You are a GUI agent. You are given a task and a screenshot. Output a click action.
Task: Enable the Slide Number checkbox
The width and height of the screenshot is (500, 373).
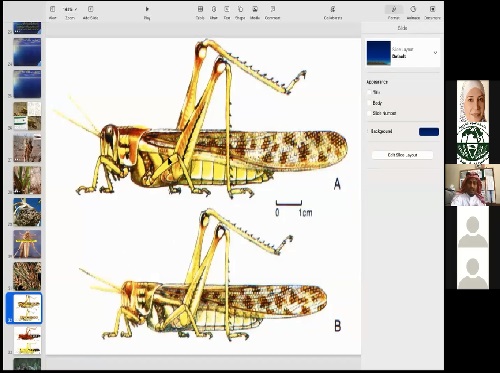coord(369,113)
